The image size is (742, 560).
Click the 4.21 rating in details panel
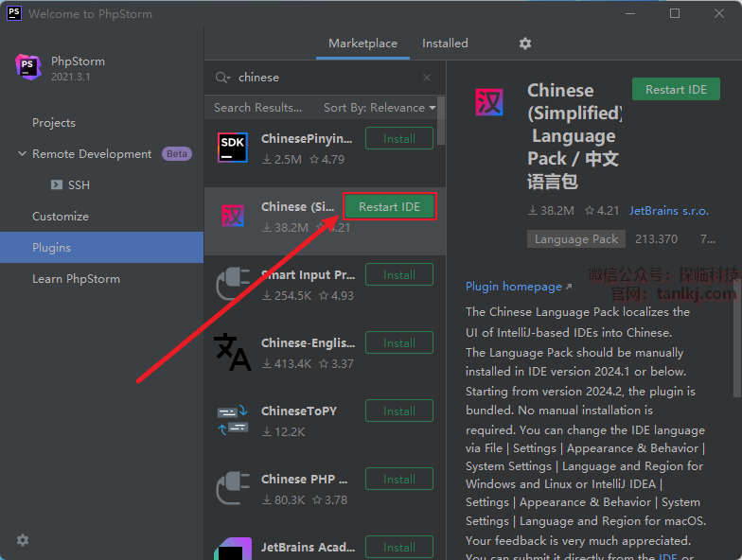[602, 211]
